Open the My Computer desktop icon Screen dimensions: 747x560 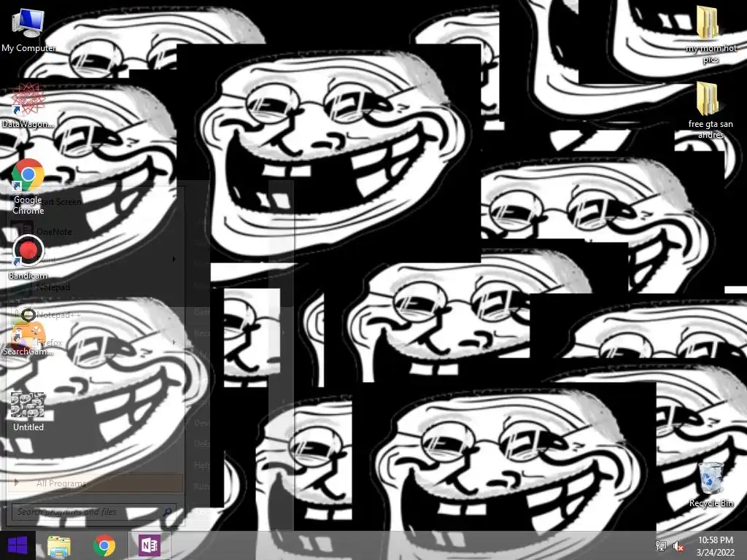click(x=28, y=31)
